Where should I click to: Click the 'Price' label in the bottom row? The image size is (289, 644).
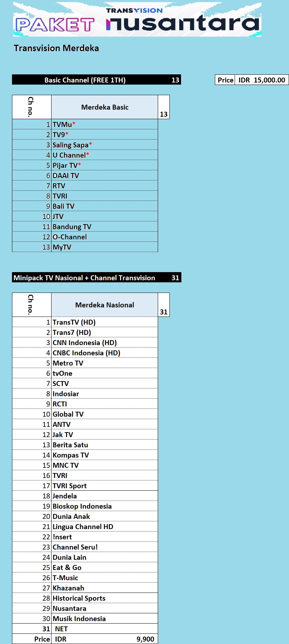click(x=42, y=639)
